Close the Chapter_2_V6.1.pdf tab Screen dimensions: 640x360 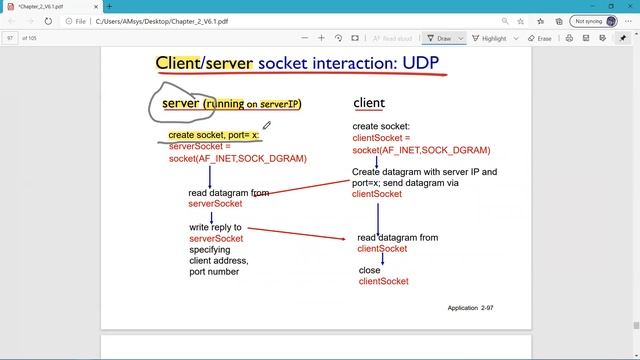[x=96, y=7]
